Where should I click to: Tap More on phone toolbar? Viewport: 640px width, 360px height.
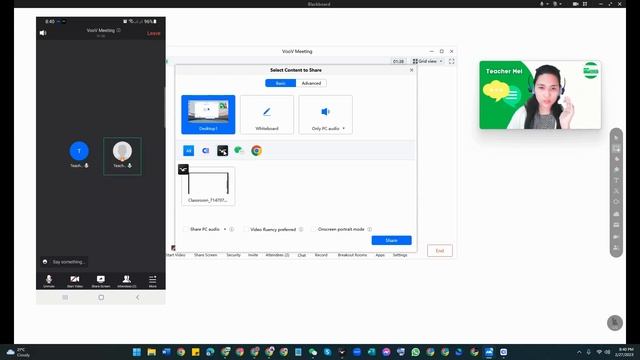(153, 281)
